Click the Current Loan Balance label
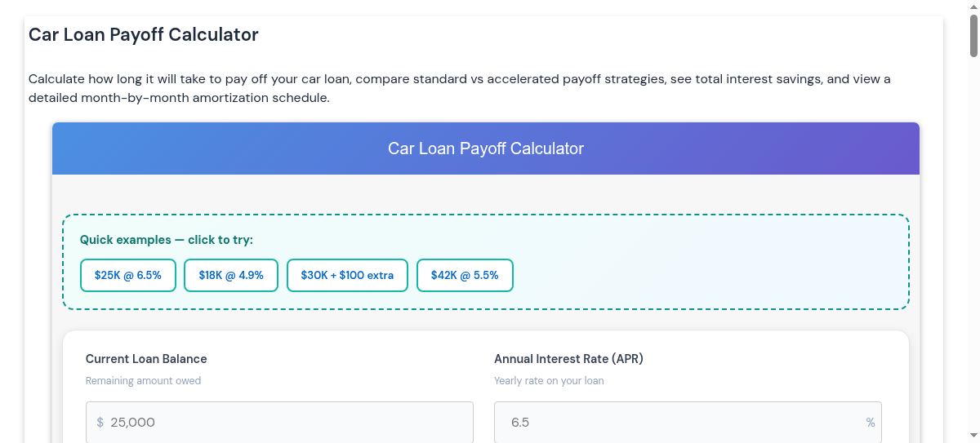The height and width of the screenshot is (443, 980). click(x=146, y=359)
